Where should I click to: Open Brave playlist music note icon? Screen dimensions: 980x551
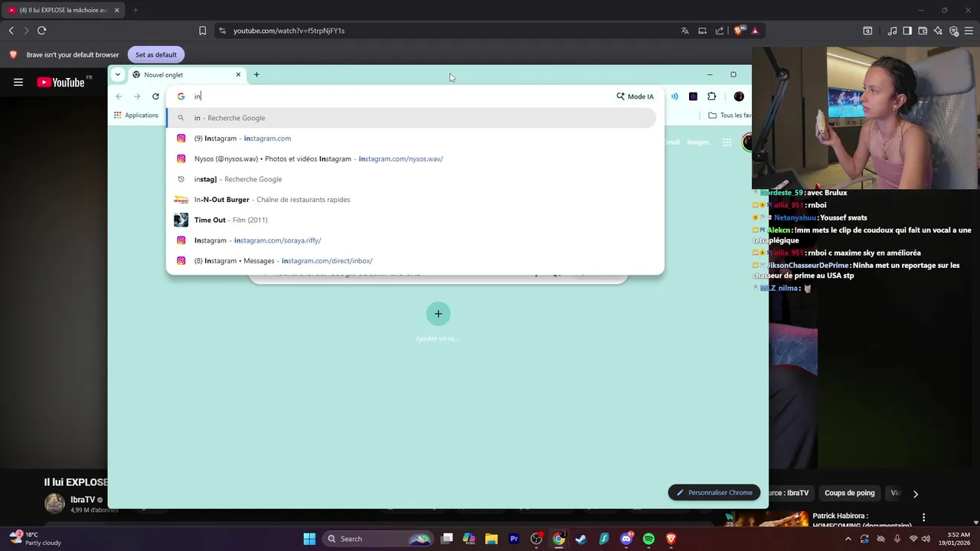(x=892, y=31)
